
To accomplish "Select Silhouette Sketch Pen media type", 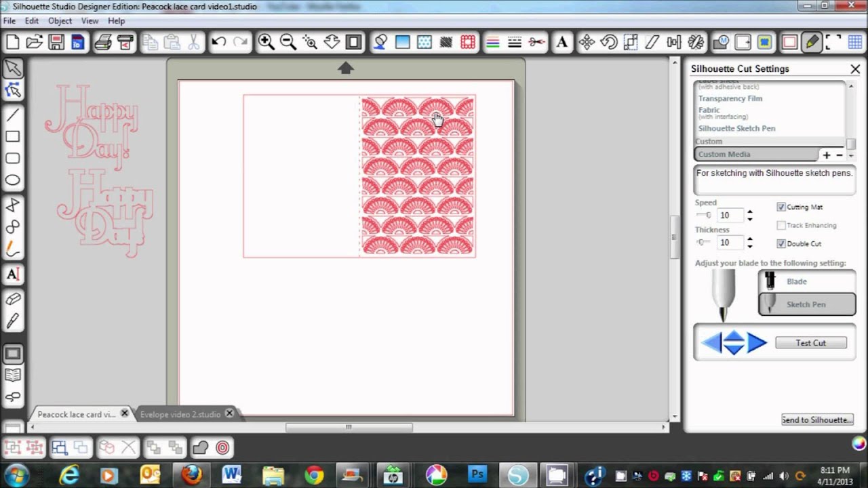I will pyautogui.click(x=736, y=128).
